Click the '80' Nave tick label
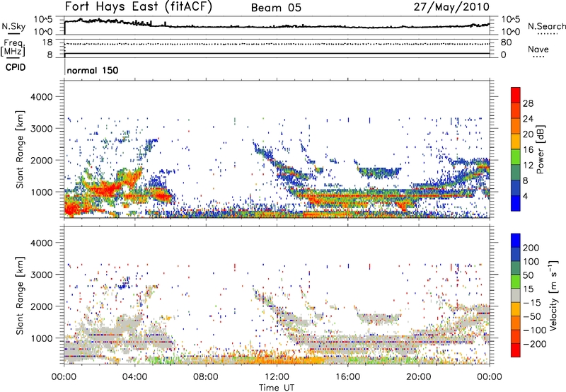566x392 pixels. pyautogui.click(x=506, y=42)
